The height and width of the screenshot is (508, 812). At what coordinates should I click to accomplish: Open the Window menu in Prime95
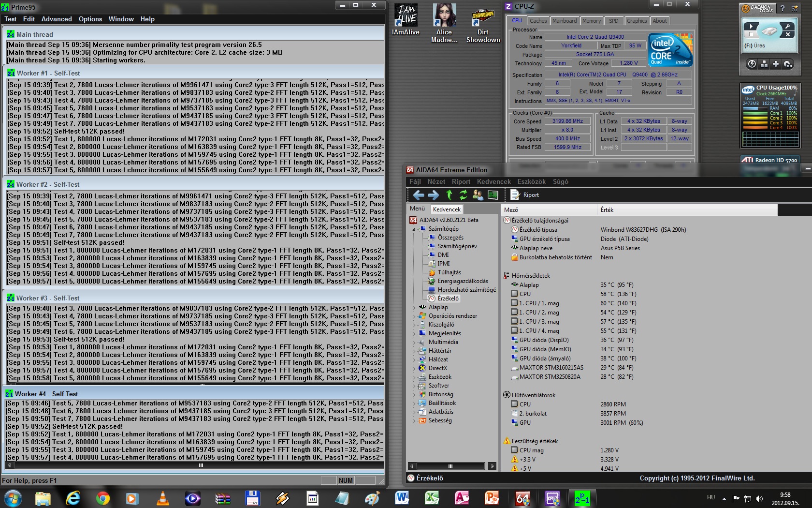tap(121, 19)
